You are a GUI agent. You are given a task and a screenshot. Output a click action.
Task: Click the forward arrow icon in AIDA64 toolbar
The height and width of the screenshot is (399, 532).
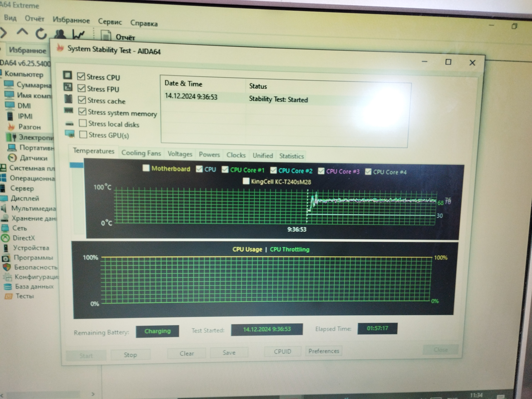(x=3, y=32)
